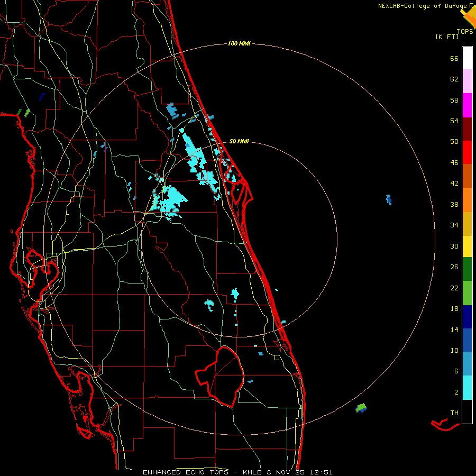Click the cyan legend swatch
The image size is (476, 476).
(x=467, y=388)
